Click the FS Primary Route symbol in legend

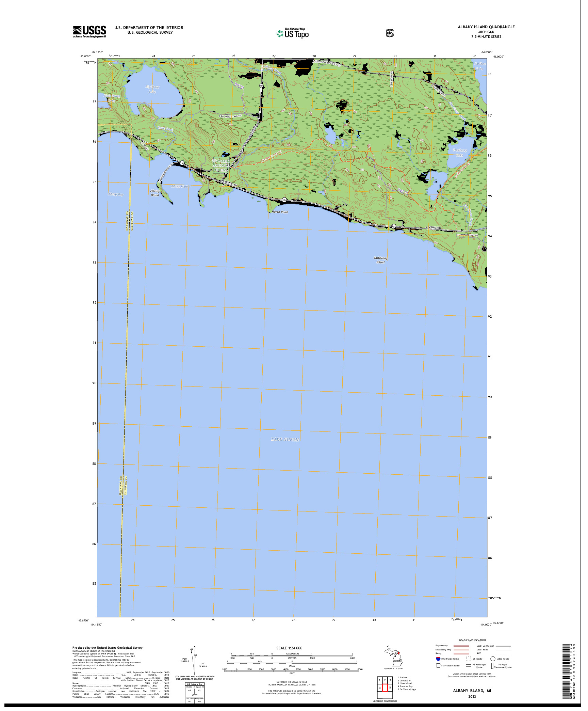[438, 665]
